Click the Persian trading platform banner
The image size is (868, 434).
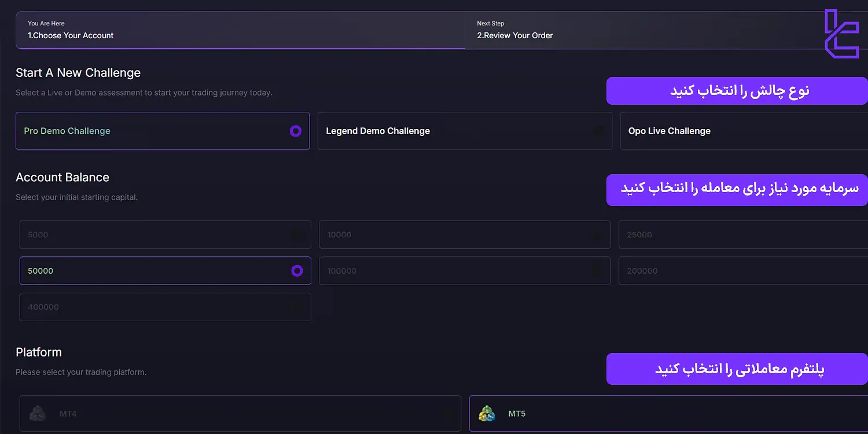click(737, 369)
